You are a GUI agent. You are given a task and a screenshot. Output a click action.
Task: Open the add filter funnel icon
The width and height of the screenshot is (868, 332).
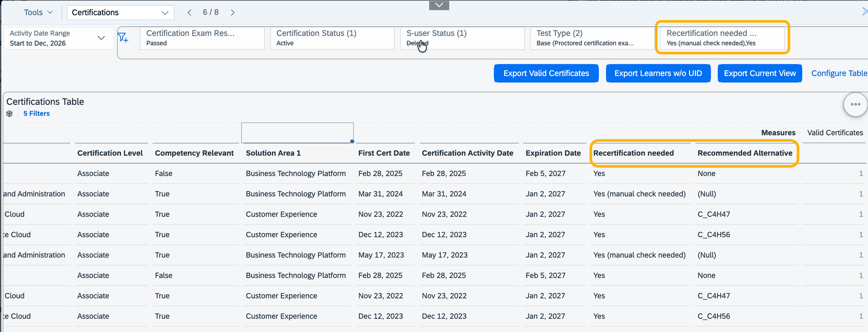123,38
